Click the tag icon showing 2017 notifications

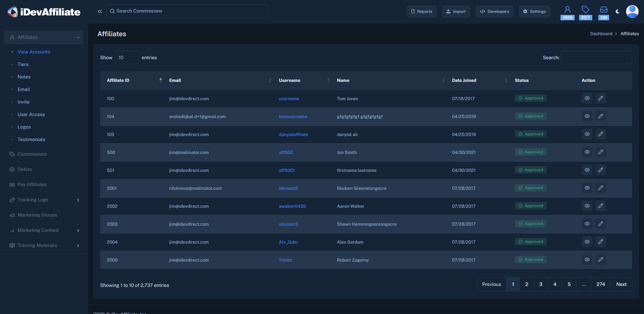(x=585, y=9)
